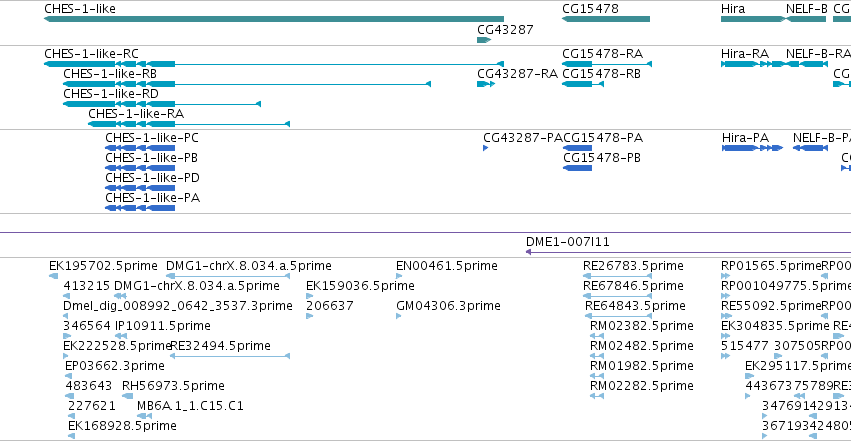Click the RM02282.5prime feature label

642,386
